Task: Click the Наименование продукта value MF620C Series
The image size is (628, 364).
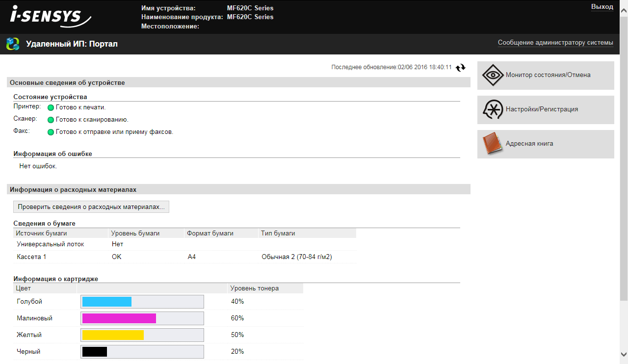Action: 250,17
